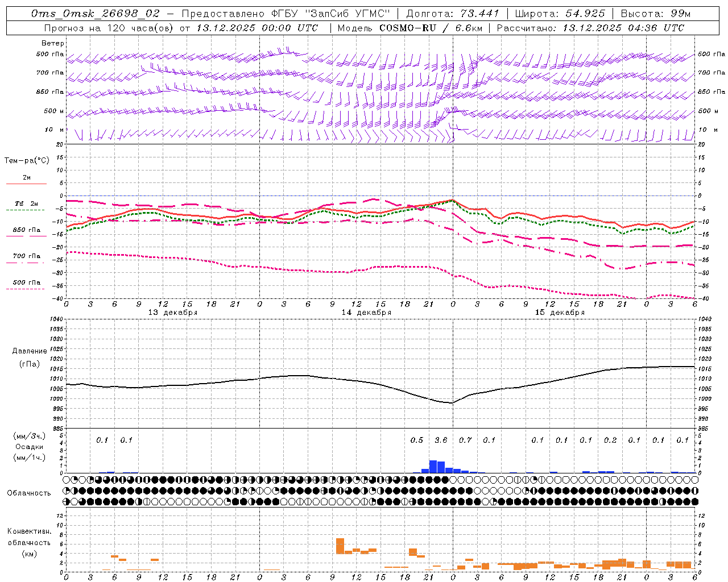Image resolution: width=728 pixels, height=582 pixels.
Task: Click the tallest orange convective cloud bar
Action: tap(340, 546)
